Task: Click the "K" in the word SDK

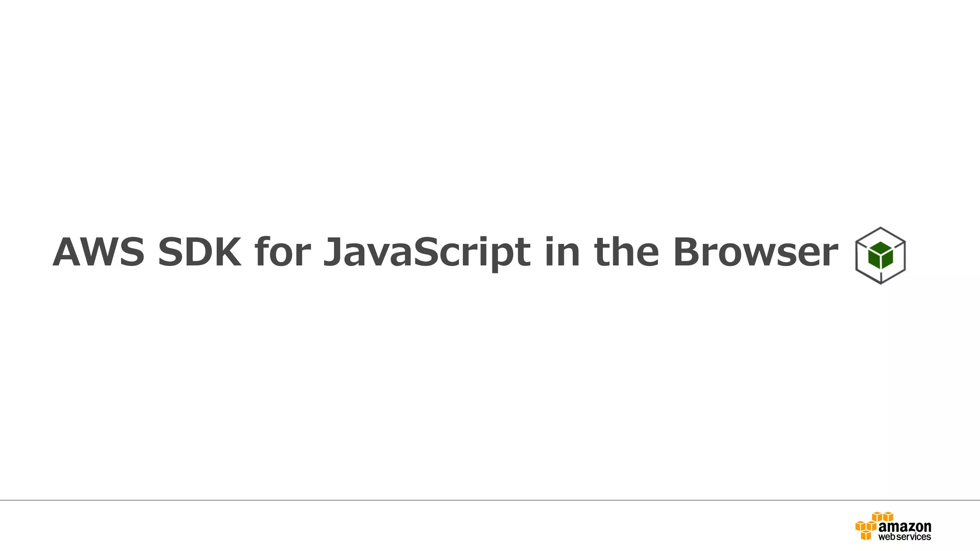Action: [x=226, y=252]
